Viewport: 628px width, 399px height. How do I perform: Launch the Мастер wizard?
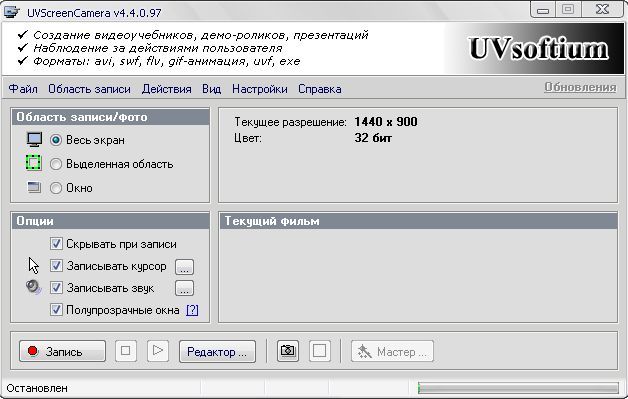pyautogui.click(x=392, y=351)
